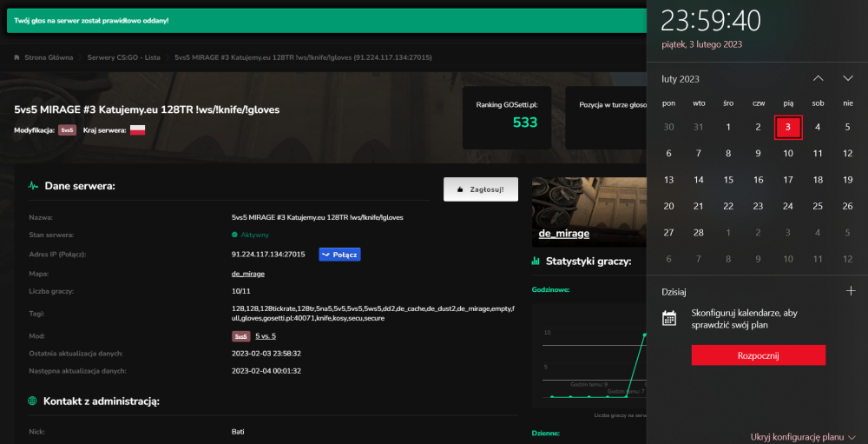Click the red Rozpocznij button
Viewport: 868px width, 444px height.
(x=759, y=355)
